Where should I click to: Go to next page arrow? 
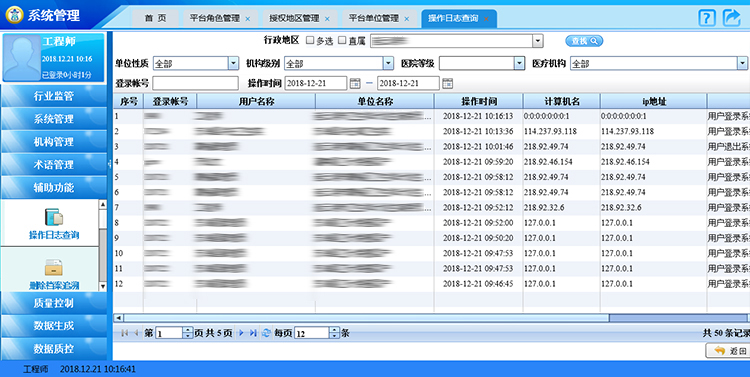click(242, 333)
